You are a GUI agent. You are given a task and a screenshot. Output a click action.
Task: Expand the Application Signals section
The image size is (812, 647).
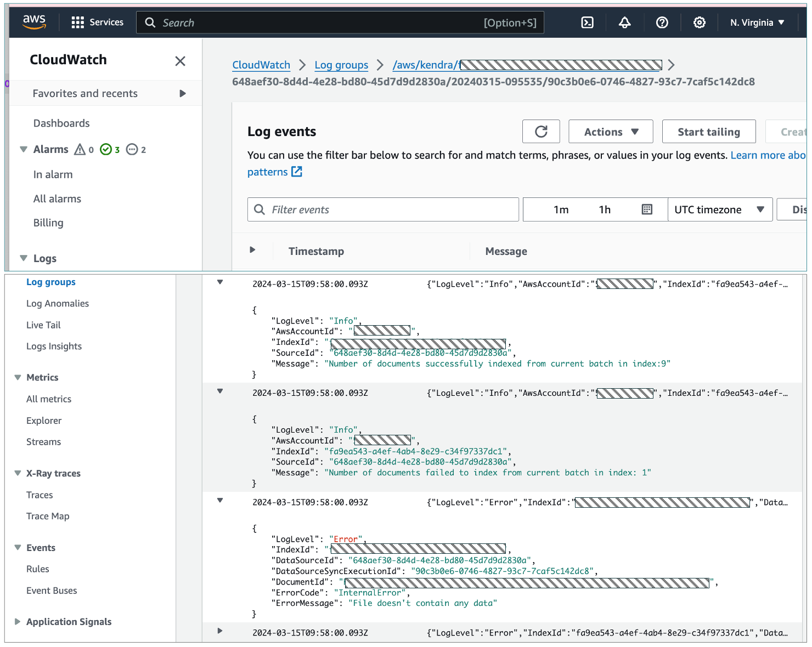coord(18,621)
